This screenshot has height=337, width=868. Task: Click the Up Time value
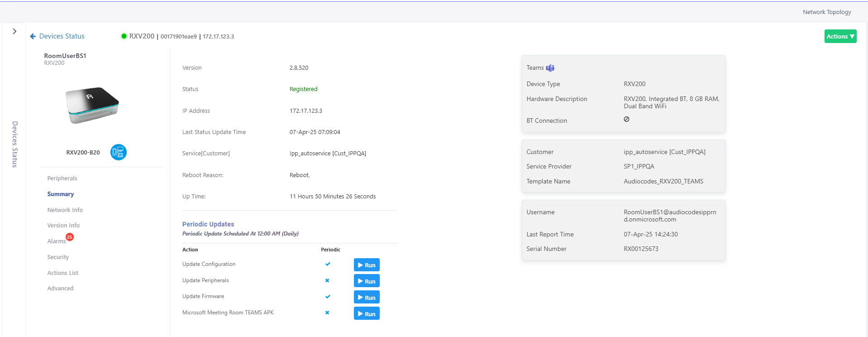click(x=333, y=196)
